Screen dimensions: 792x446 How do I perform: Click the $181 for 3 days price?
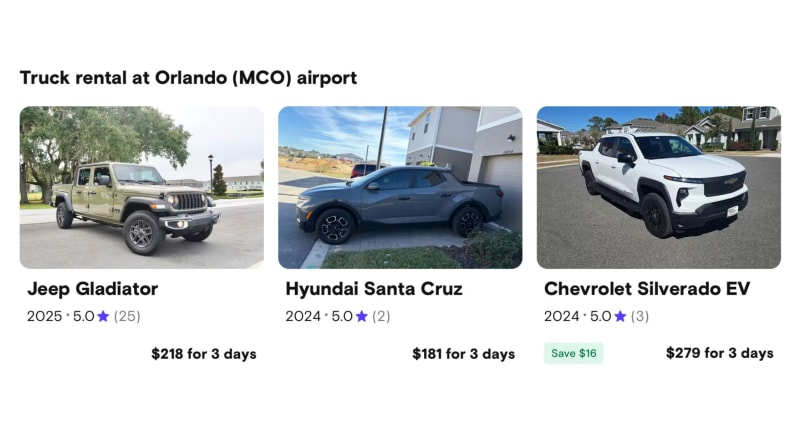pos(463,353)
